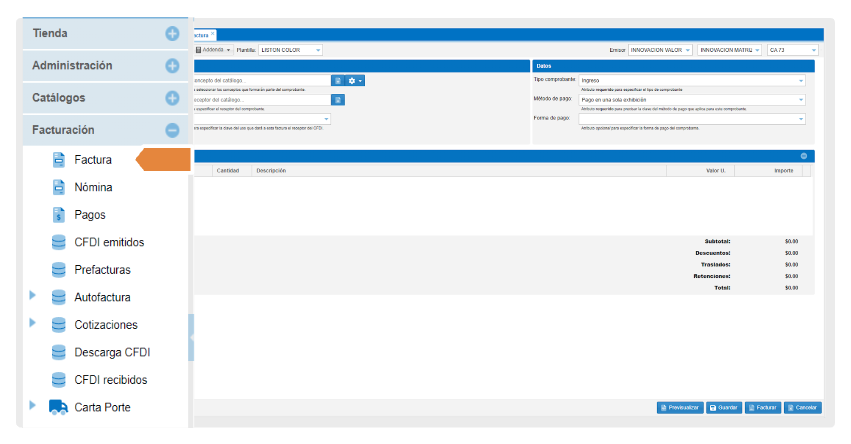Click the Previsualizar button
This screenshot has height=444, width=851.
coord(679,408)
